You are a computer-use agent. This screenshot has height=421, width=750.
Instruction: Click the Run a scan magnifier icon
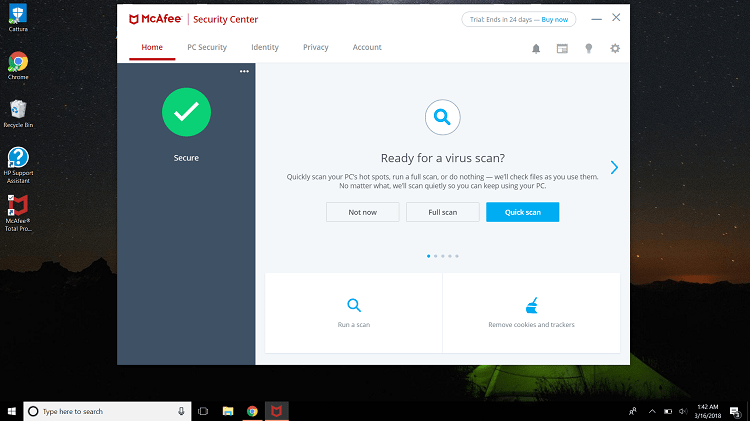pos(354,305)
